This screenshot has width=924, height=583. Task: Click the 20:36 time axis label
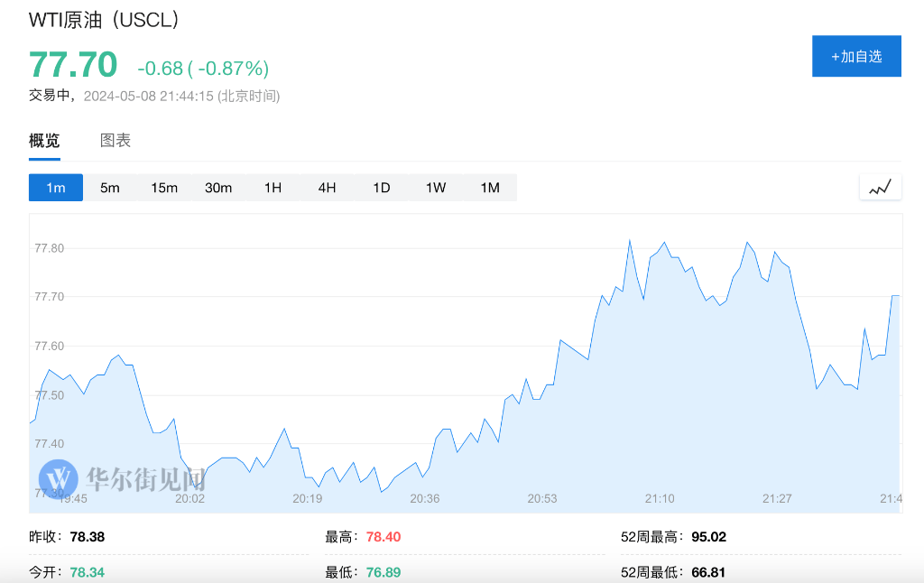coord(425,499)
